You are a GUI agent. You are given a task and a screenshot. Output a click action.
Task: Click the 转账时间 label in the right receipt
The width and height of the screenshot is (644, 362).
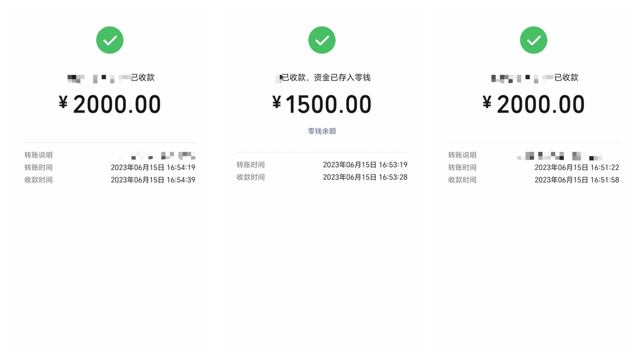click(x=462, y=167)
